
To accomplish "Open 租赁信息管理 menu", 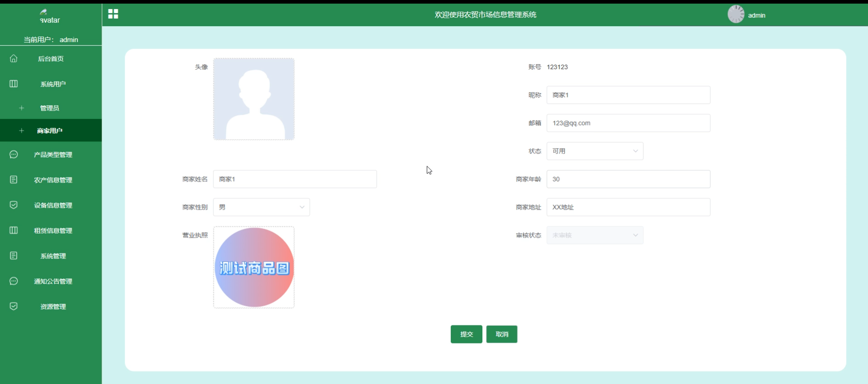I will 51,230.
